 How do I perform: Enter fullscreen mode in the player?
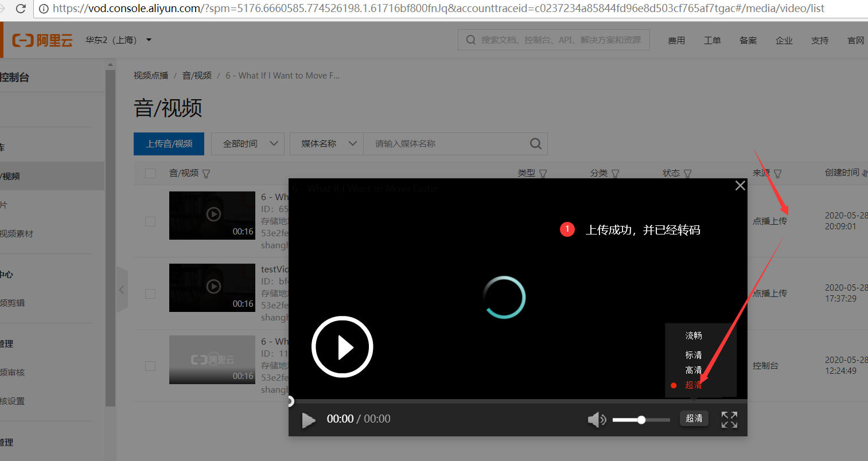[729, 420]
